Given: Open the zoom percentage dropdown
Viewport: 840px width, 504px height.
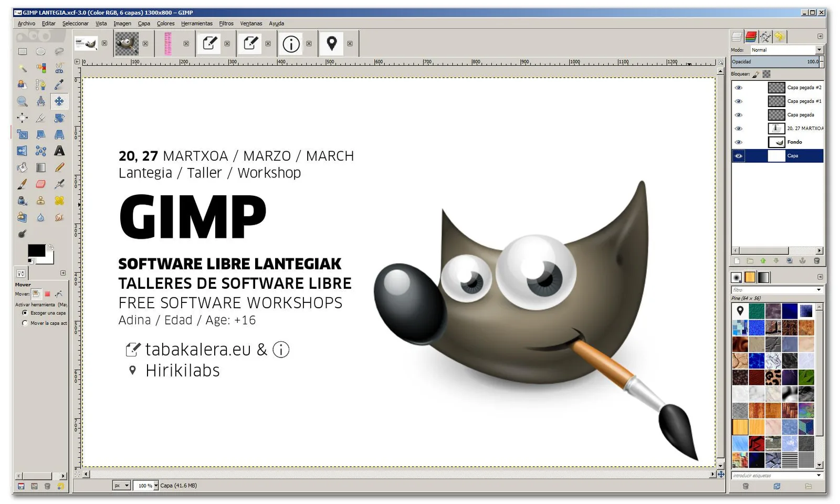Looking at the screenshot, I should 155,486.
